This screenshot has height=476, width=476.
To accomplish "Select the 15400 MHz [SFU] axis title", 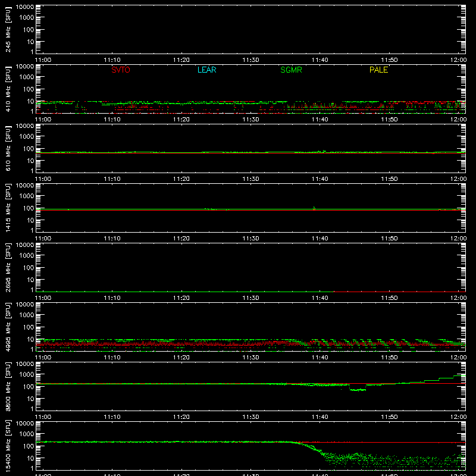I will click(8, 446).
